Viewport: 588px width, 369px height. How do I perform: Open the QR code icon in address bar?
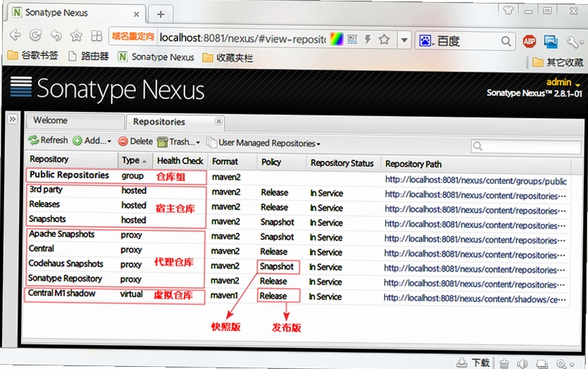[x=353, y=39]
